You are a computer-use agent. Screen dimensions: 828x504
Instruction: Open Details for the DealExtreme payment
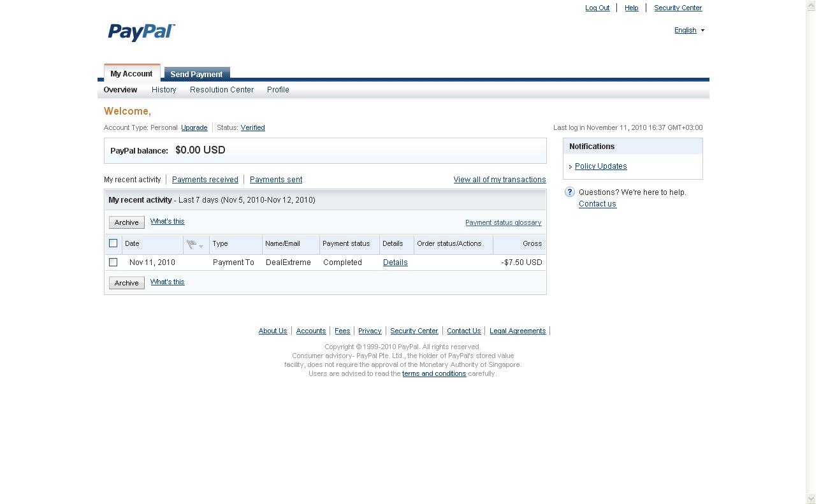pyautogui.click(x=395, y=263)
